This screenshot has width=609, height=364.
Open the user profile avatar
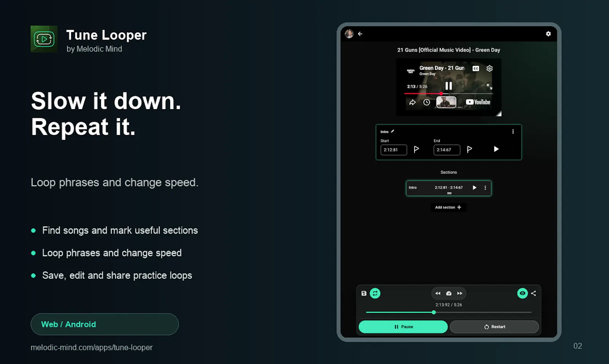pyautogui.click(x=349, y=34)
